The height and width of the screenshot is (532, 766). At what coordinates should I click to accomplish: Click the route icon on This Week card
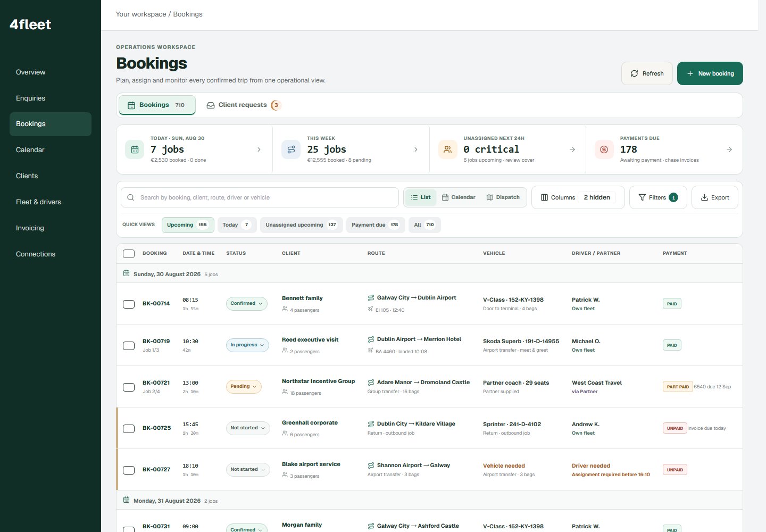pyautogui.click(x=291, y=149)
